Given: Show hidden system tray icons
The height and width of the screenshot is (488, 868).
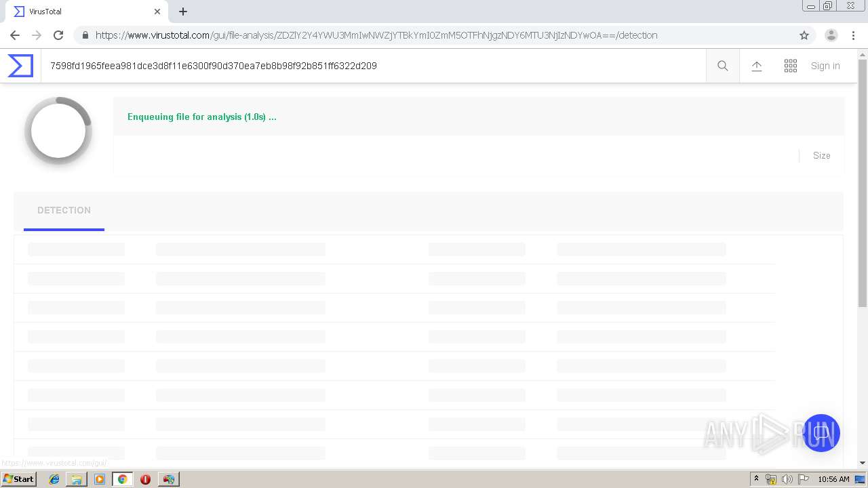Looking at the screenshot, I should pyautogui.click(x=757, y=479).
